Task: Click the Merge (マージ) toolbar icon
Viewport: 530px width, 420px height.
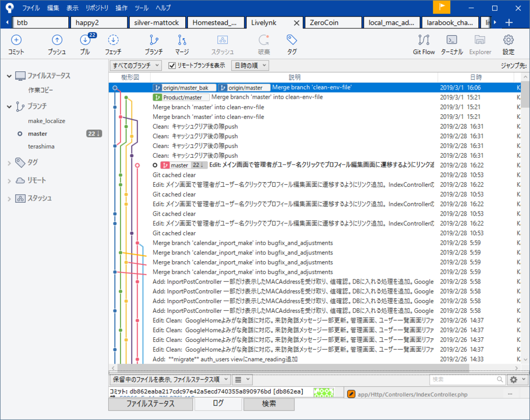Action: pos(182,44)
